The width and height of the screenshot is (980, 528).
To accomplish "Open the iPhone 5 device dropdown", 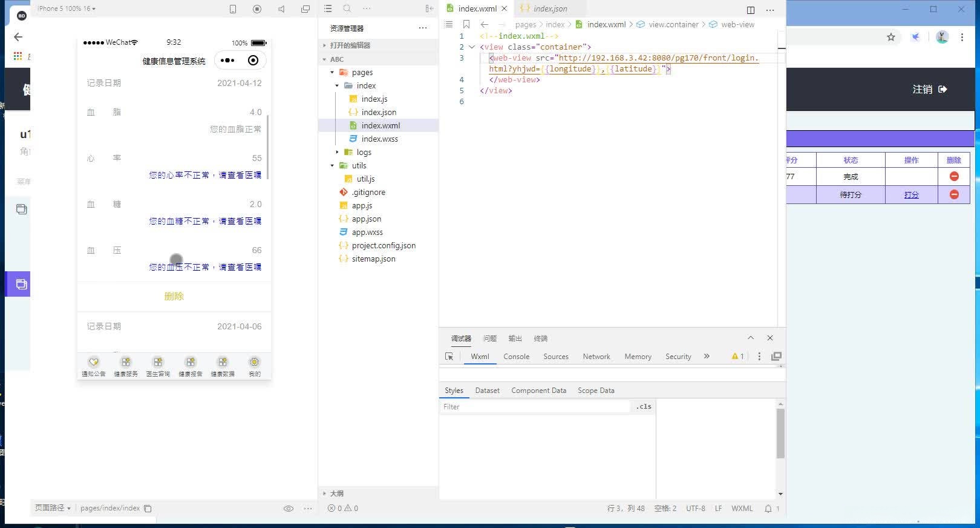I will [67, 8].
